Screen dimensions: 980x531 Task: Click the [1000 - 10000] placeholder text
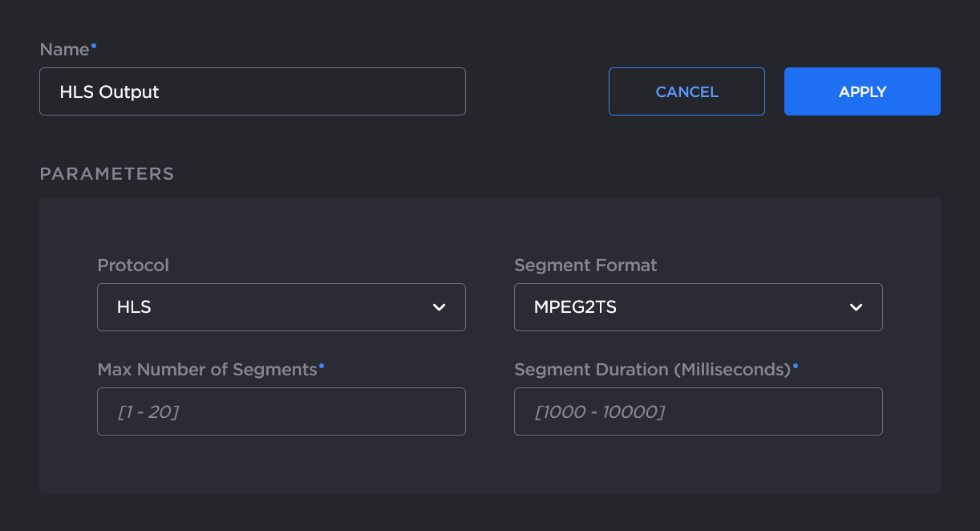[x=600, y=412]
